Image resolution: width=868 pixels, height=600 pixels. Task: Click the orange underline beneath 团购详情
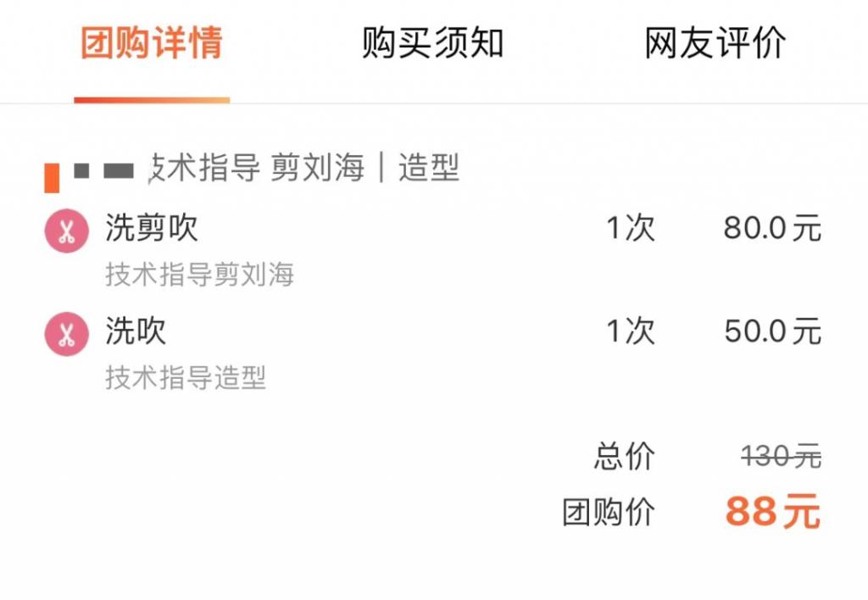tap(152, 100)
